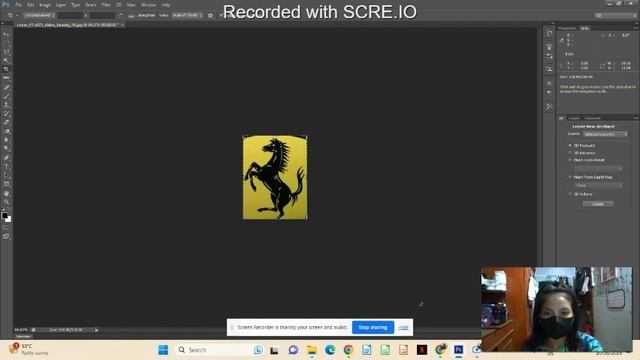Select the Gradient tool
Image resolution: width=640 pixels, height=360 pixels.
point(6,131)
